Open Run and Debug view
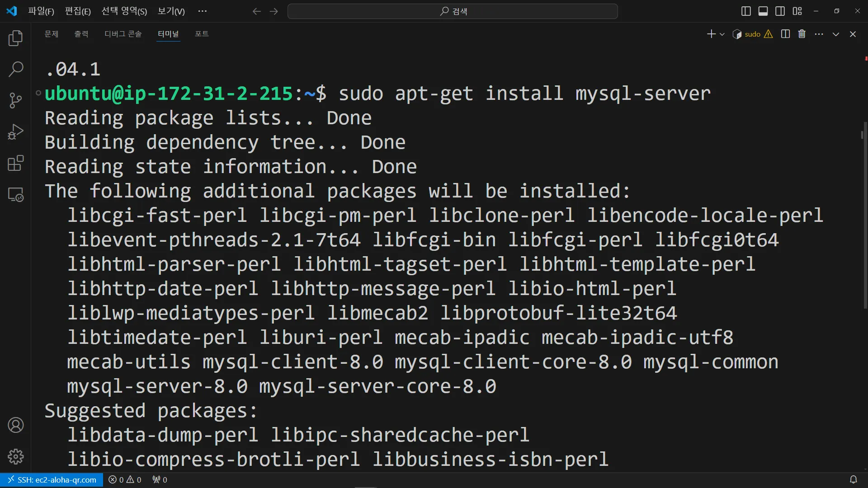The image size is (868, 488). pyautogui.click(x=16, y=132)
